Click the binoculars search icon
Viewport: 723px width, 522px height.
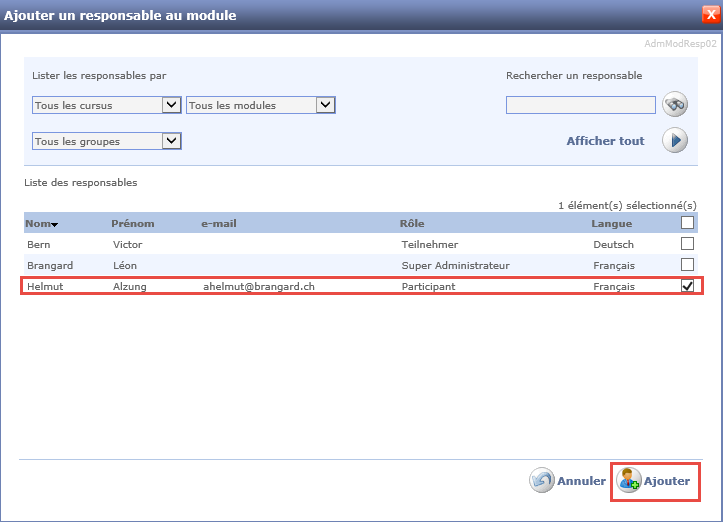click(x=675, y=104)
